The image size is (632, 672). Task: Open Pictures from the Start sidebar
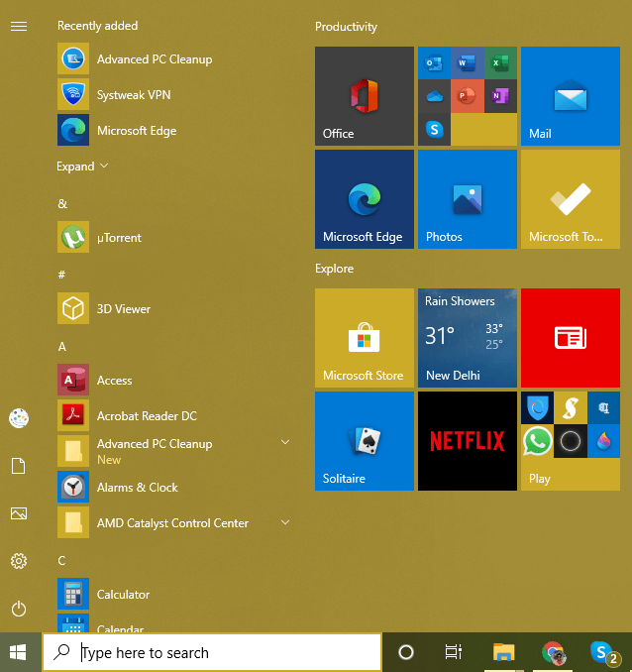(19, 513)
